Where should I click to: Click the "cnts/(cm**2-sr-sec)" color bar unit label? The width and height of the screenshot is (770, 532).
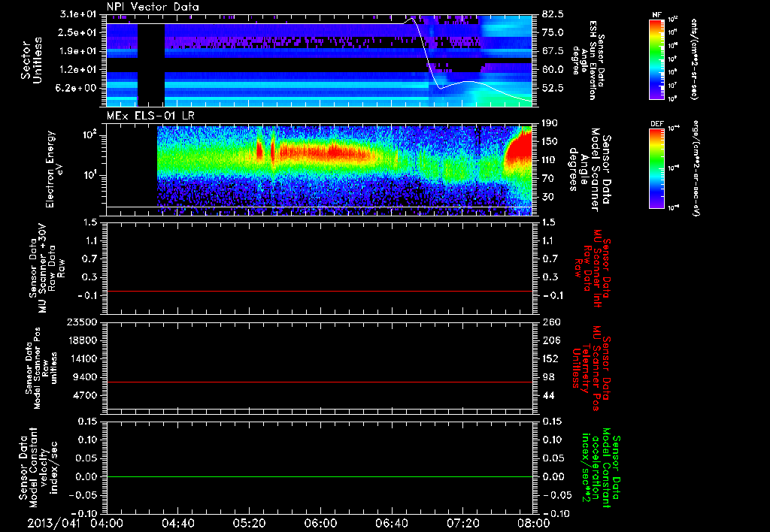(x=694, y=59)
